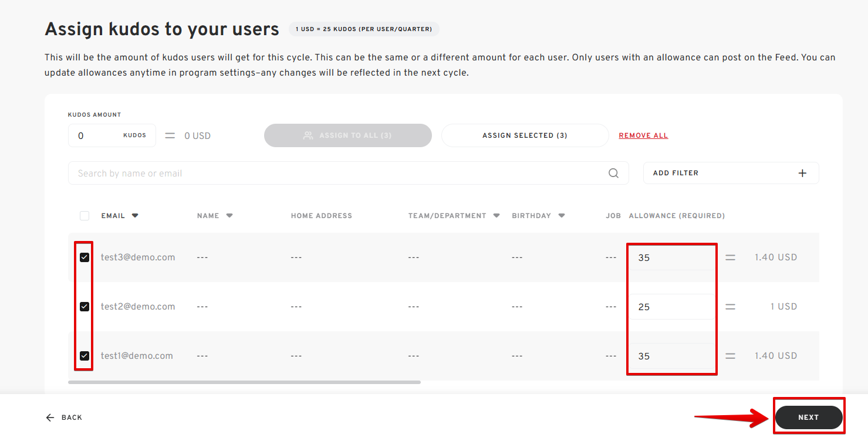The height and width of the screenshot is (438, 868).
Task: Click allowance field for test3@demo.com
Action: click(x=671, y=257)
